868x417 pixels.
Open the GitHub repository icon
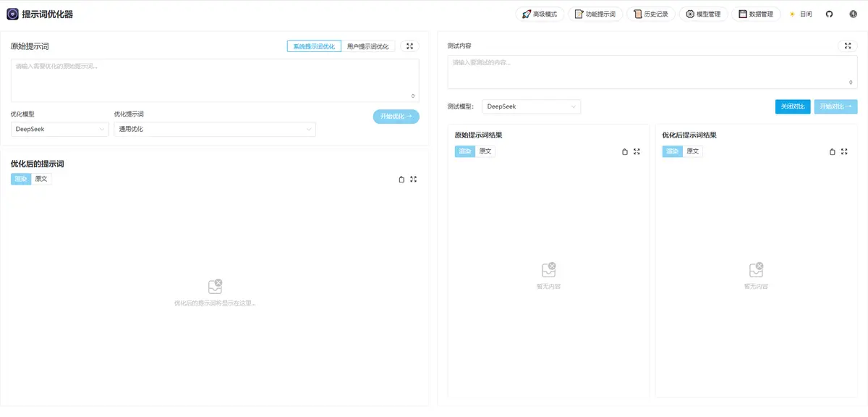point(830,14)
